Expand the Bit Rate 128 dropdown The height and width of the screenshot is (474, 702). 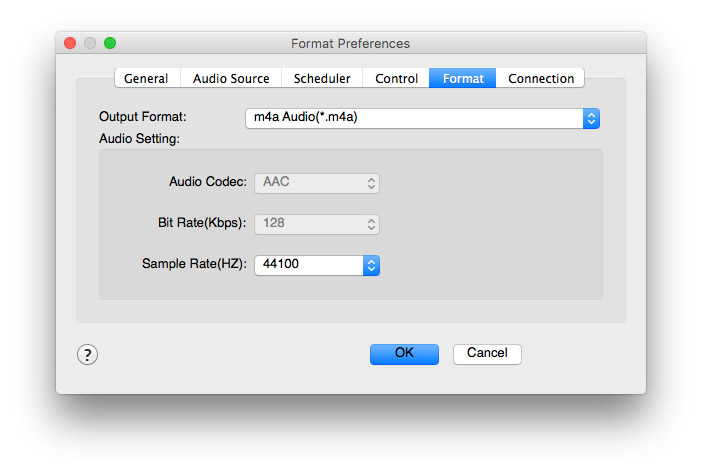318,224
